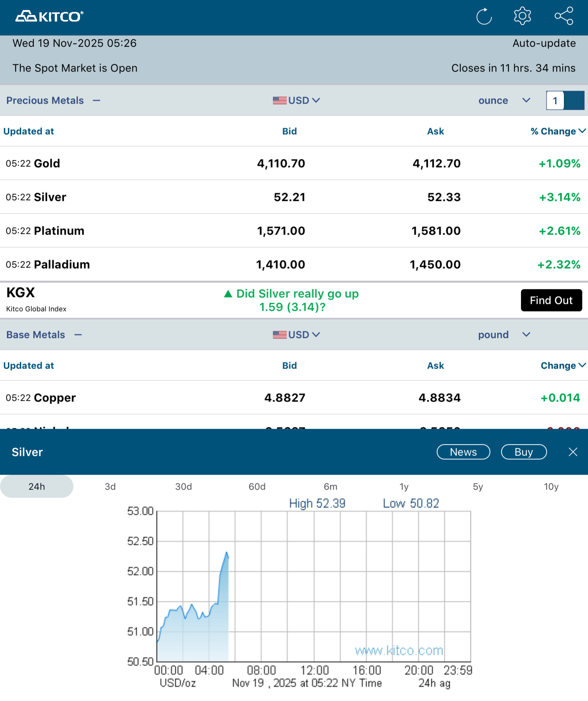The image size is (588, 701).
Task: Tap Platinum change +2.61%
Action: (560, 231)
